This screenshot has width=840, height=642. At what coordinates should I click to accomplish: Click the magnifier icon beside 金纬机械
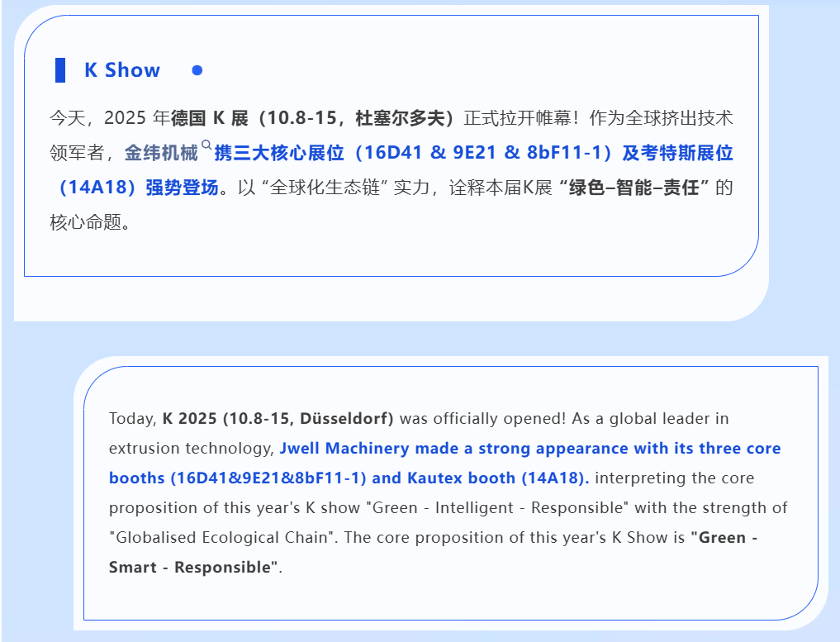206,145
